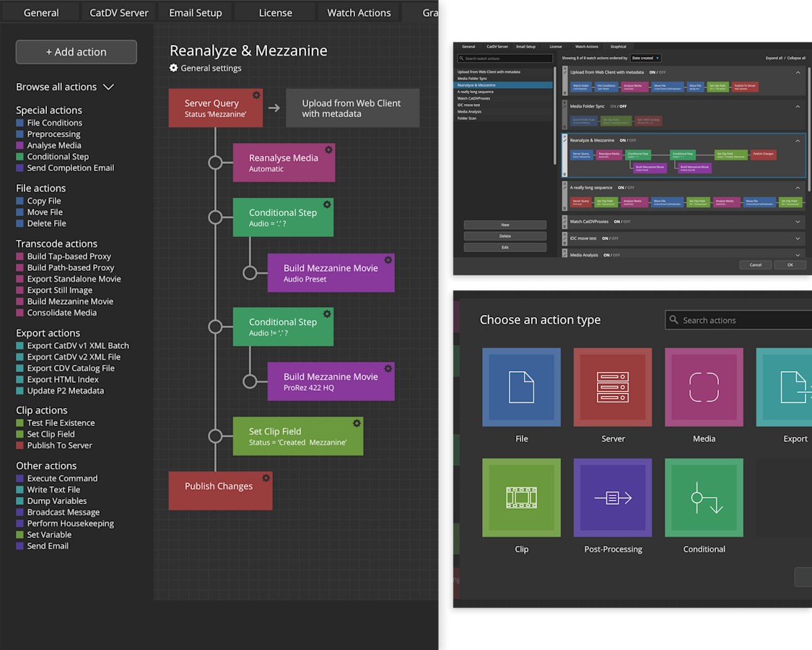Click the + Add action button

coord(76,52)
